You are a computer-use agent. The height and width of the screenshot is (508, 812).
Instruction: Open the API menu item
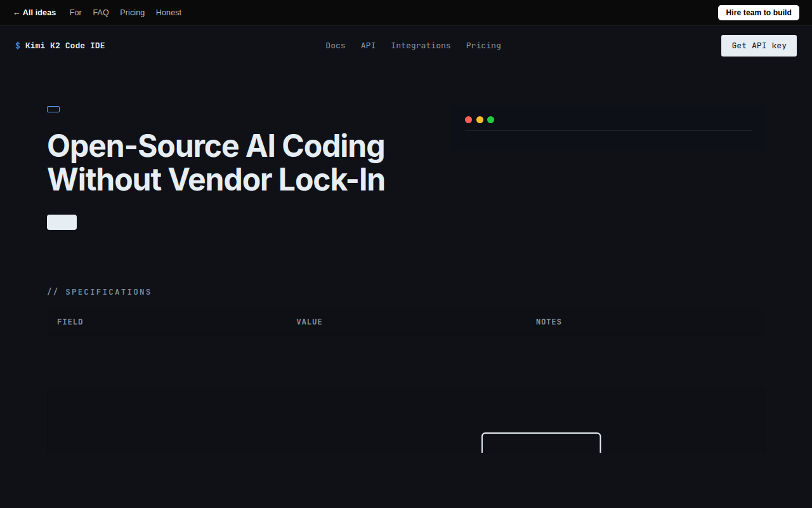(x=368, y=46)
